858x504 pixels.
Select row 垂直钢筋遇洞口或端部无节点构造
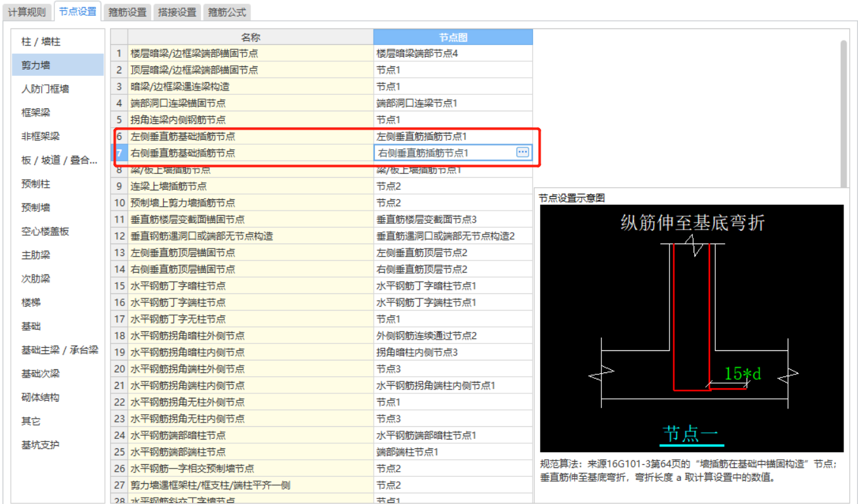point(250,236)
